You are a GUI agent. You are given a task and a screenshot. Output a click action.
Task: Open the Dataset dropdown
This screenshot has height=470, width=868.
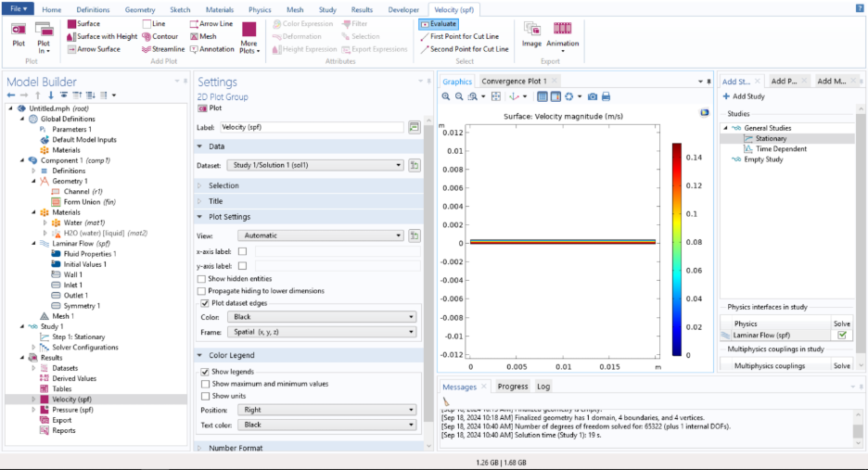click(315, 165)
